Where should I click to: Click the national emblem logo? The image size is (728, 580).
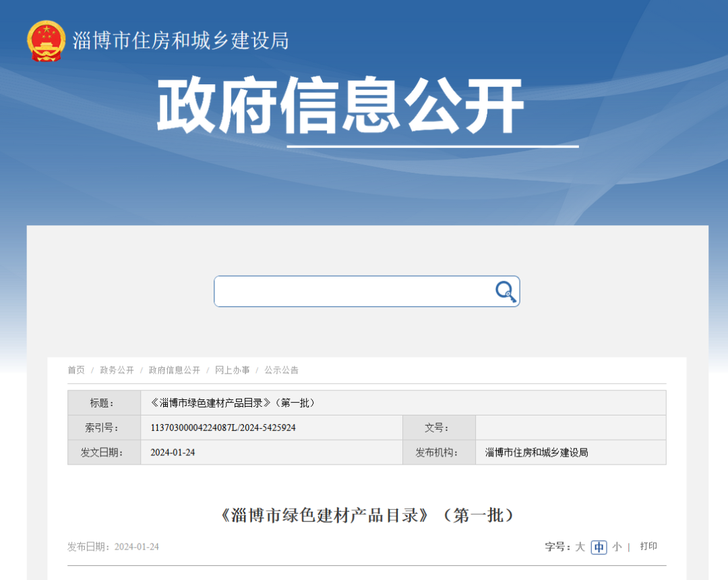coord(46,41)
